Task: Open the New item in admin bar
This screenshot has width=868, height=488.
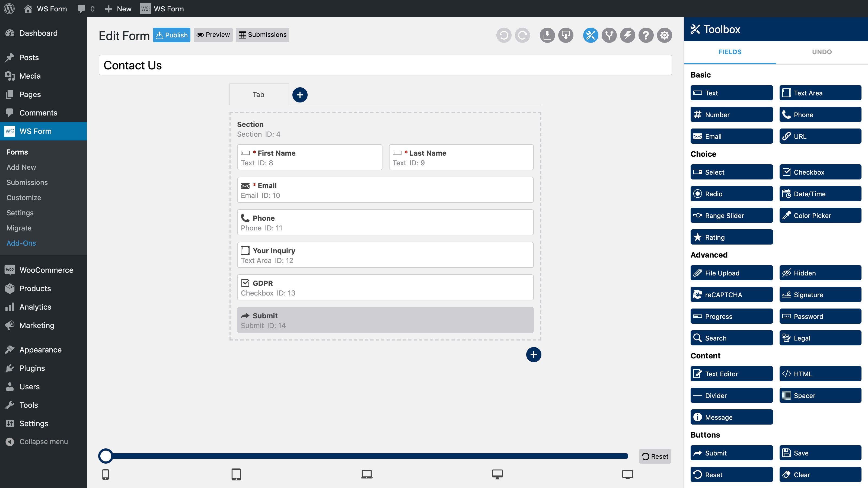Action: tap(118, 9)
